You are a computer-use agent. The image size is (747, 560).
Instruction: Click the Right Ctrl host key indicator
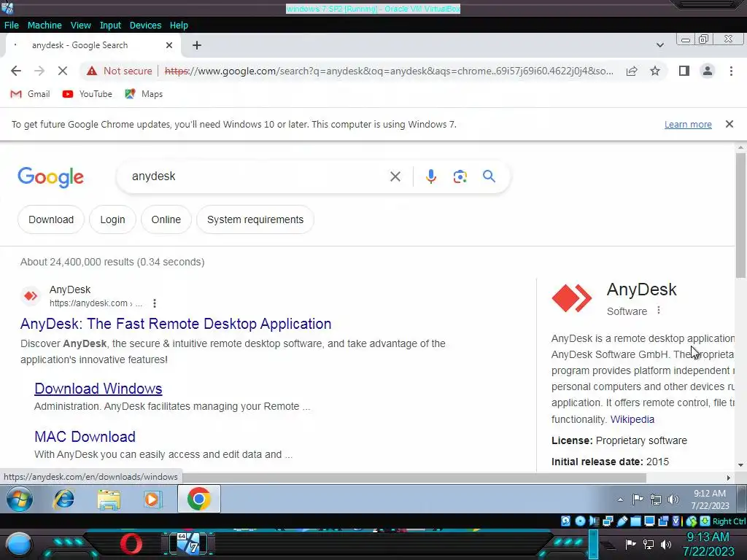pos(729,521)
